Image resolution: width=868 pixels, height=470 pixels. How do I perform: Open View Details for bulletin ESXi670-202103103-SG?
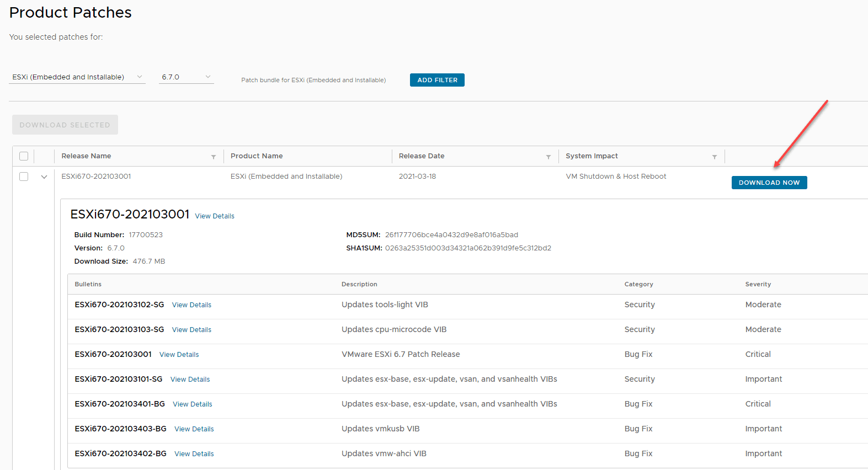point(191,330)
